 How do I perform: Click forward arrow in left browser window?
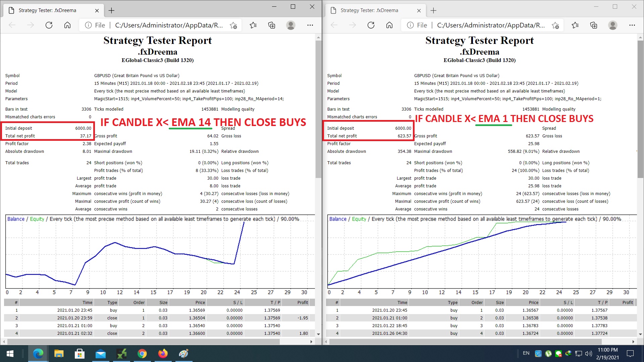click(x=31, y=25)
